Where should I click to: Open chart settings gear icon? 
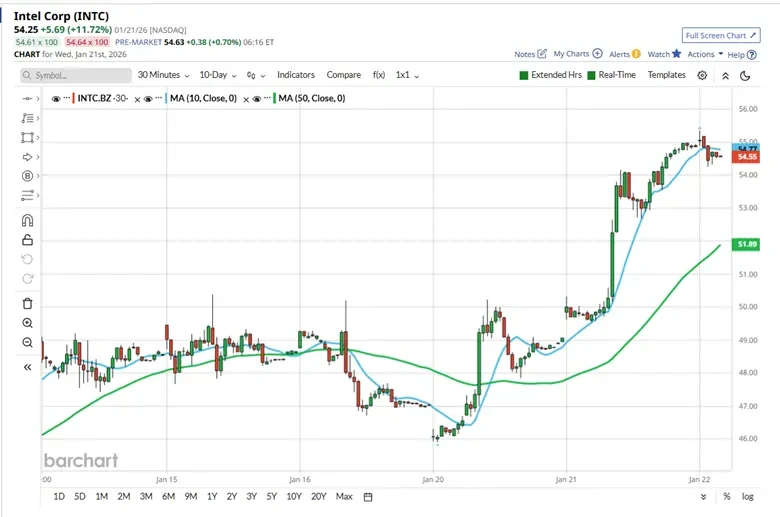(702, 75)
